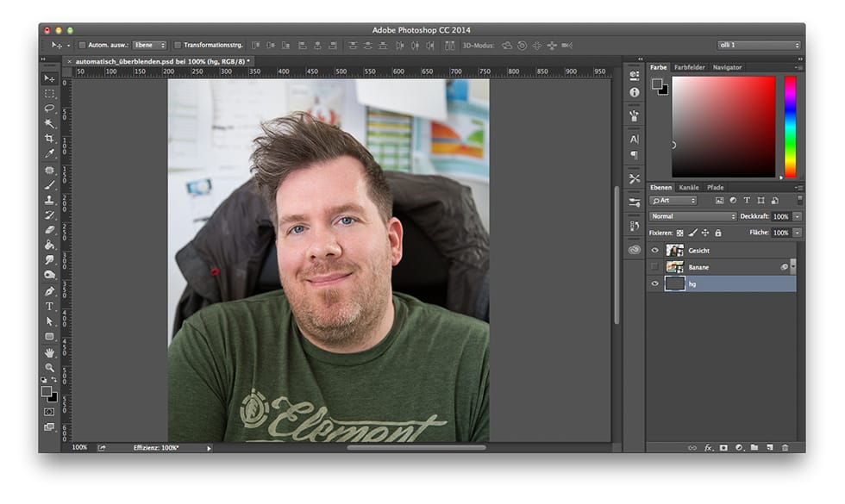This screenshot has height=504, width=845.
Task: Switch to the Pfade tab
Action: coord(715,188)
